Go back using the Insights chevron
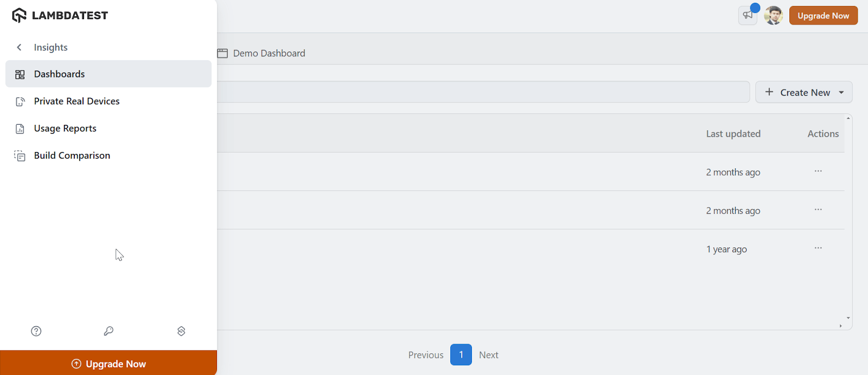 20,47
